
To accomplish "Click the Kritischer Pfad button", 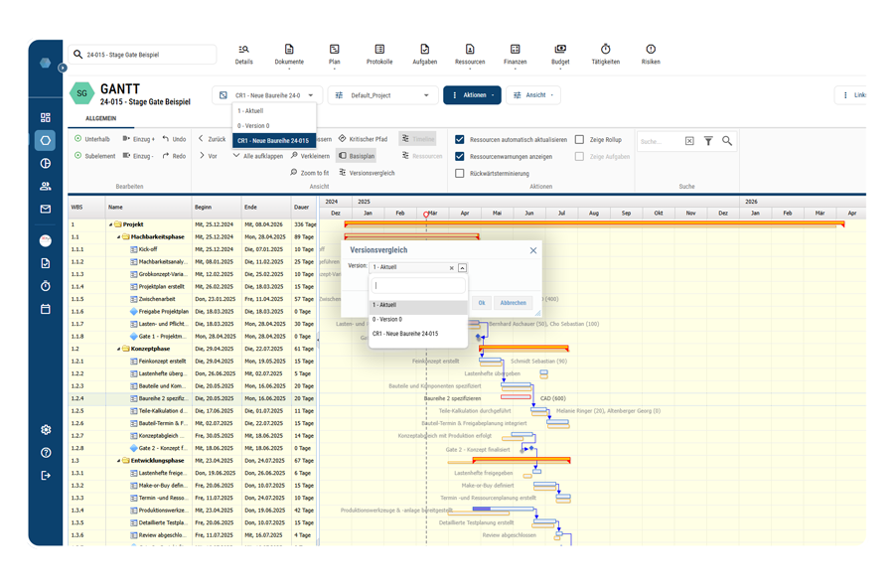I will [x=363, y=140].
